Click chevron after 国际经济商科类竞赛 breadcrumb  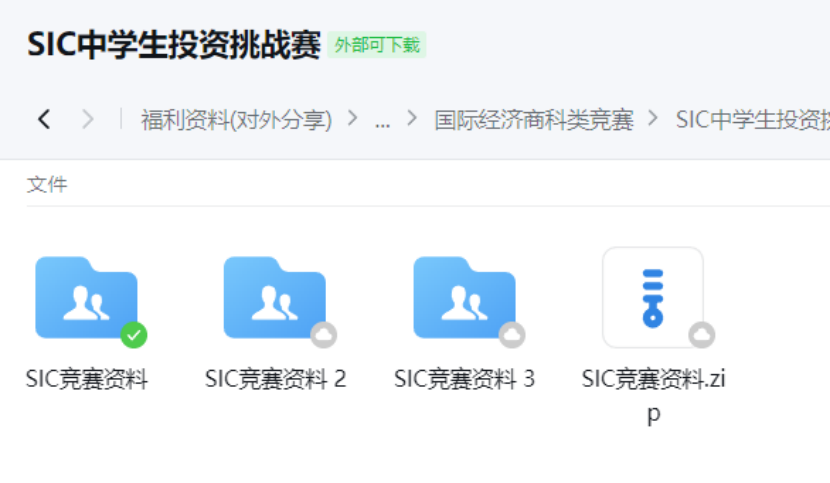[653, 118]
